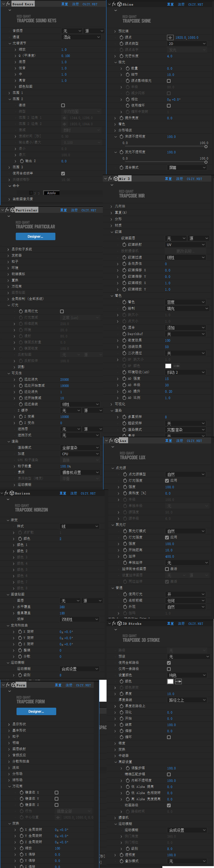Screen dimensions: 214x868
Task: Open the Particular Designer
Action: [x=35, y=237]
